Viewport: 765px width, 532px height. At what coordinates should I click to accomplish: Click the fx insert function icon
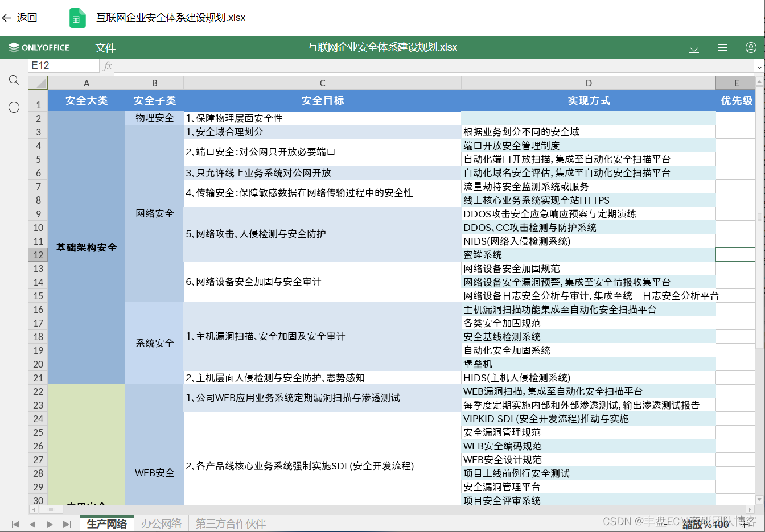pyautogui.click(x=108, y=66)
